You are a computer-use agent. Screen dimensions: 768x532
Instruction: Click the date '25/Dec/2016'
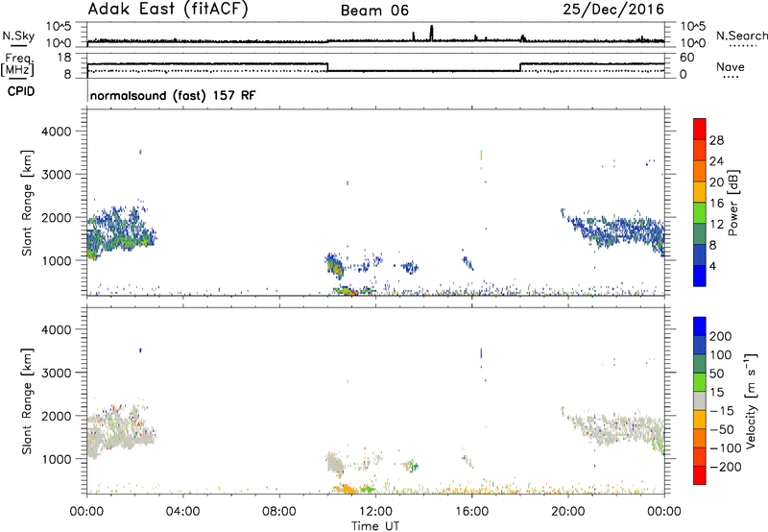tap(613, 9)
